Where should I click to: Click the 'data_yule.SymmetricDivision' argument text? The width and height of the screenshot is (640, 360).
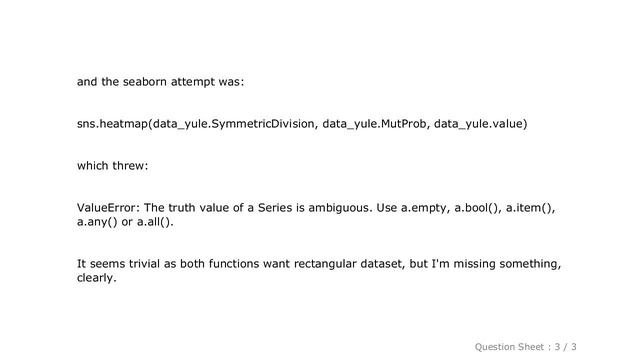[234, 124]
